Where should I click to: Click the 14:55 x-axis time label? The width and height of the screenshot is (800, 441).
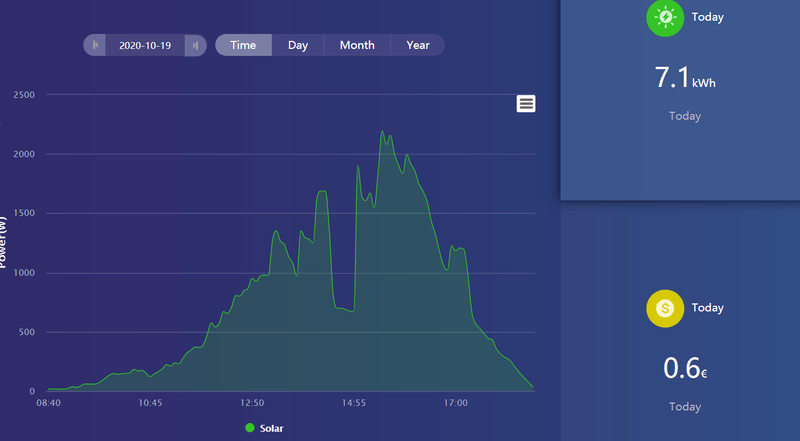(354, 403)
